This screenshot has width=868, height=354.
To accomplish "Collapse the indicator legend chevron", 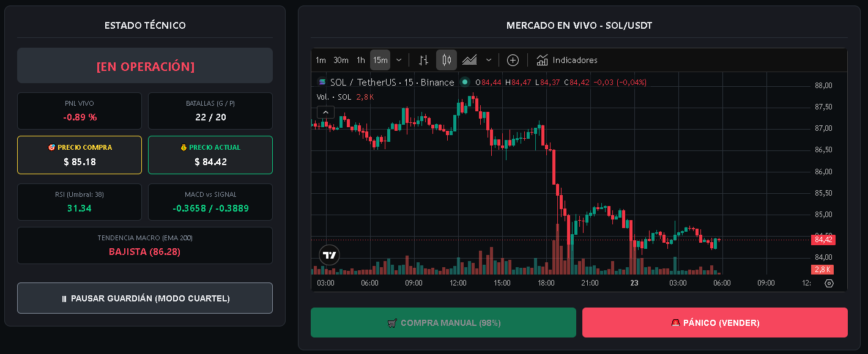I will [x=325, y=112].
